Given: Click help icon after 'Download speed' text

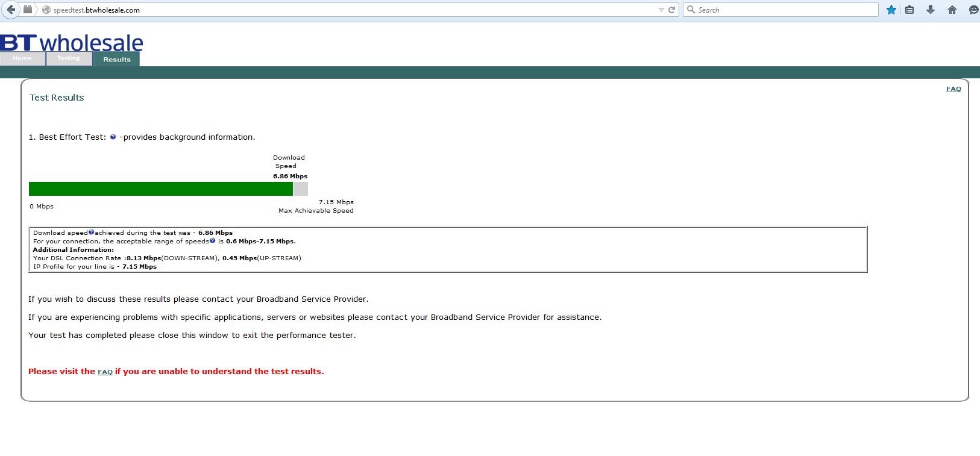Looking at the screenshot, I should [x=92, y=232].
